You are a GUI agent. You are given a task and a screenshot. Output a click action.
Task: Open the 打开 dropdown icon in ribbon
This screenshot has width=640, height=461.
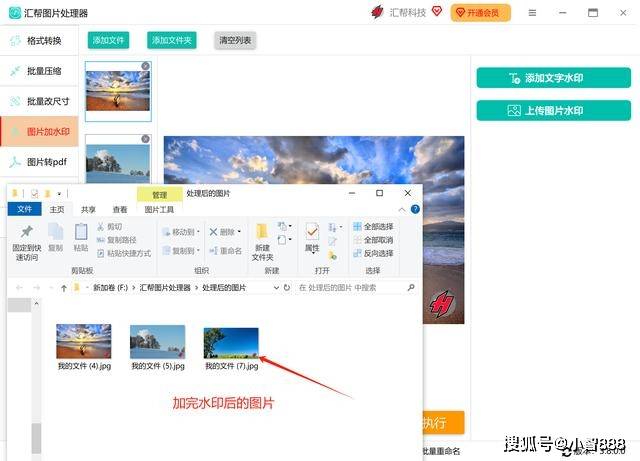[x=335, y=227]
